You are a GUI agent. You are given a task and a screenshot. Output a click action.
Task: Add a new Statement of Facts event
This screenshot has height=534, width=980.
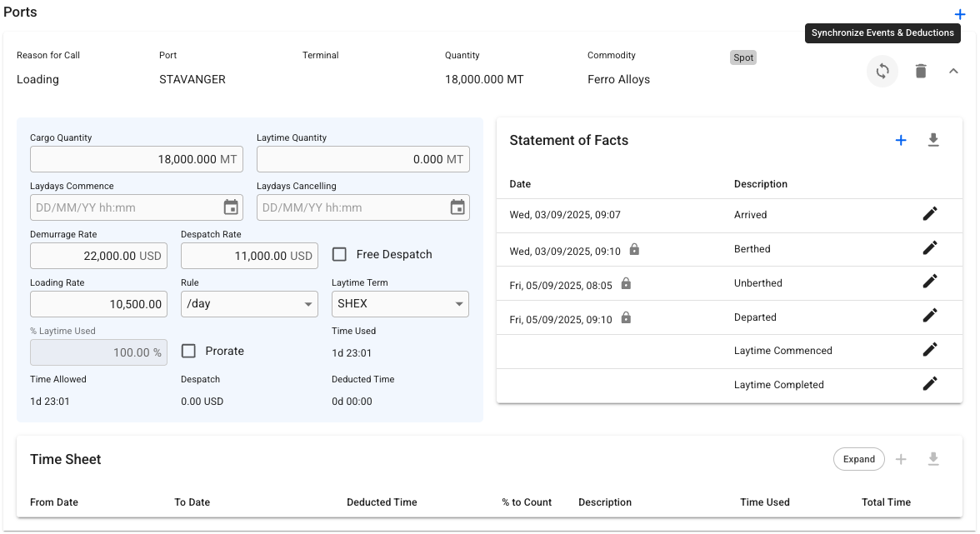(900, 141)
